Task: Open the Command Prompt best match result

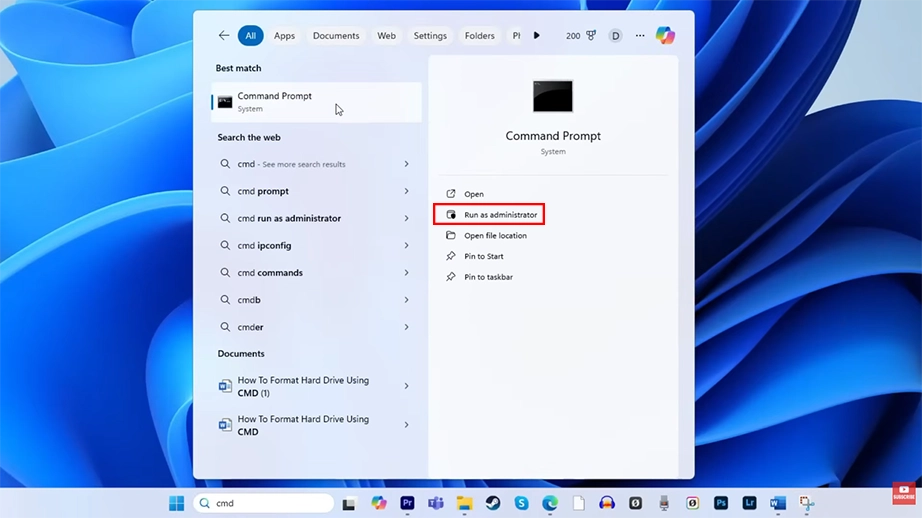Action: pyautogui.click(x=316, y=102)
